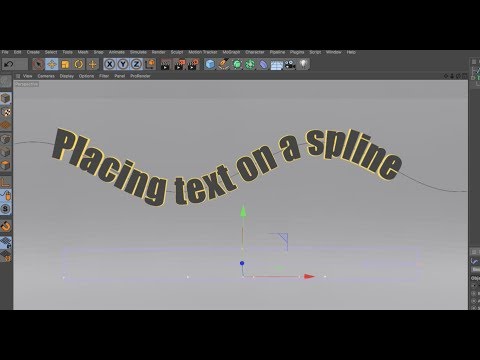Open the floor/environment objects icon

[277, 65]
